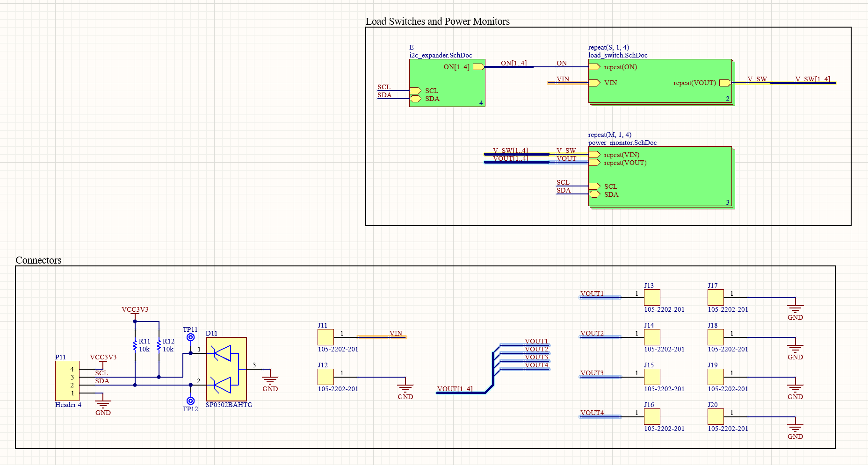Select connector J19 pad symbol

point(716,377)
